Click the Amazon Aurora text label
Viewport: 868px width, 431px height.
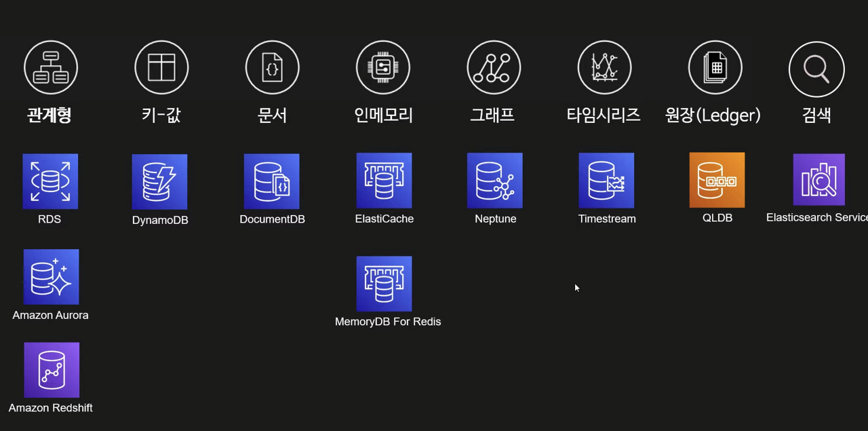click(x=50, y=315)
